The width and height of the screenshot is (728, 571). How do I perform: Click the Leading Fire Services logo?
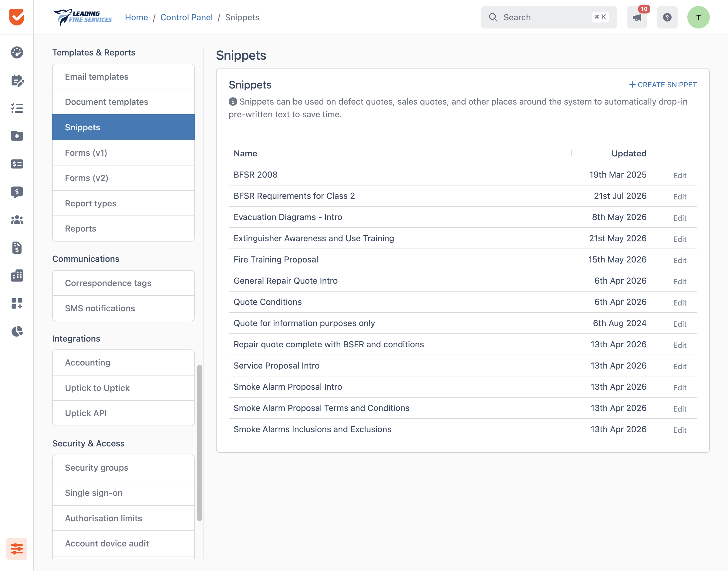pyautogui.click(x=82, y=17)
